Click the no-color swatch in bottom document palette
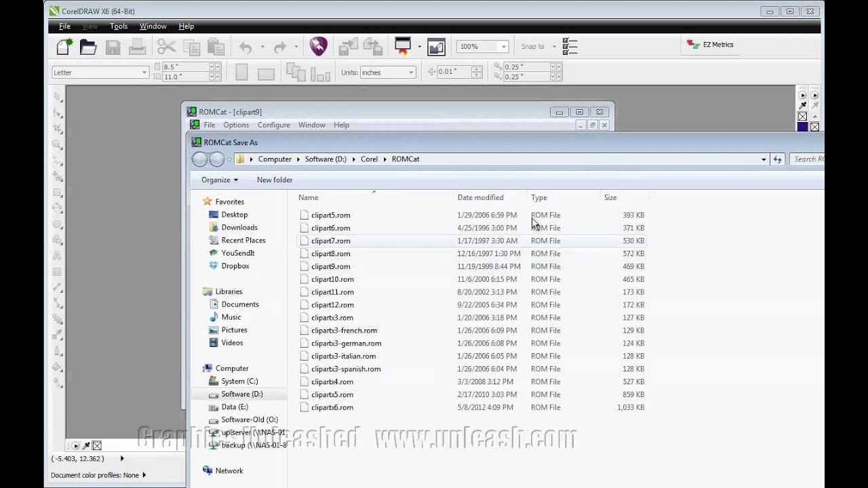The image size is (868, 488). coord(97,445)
